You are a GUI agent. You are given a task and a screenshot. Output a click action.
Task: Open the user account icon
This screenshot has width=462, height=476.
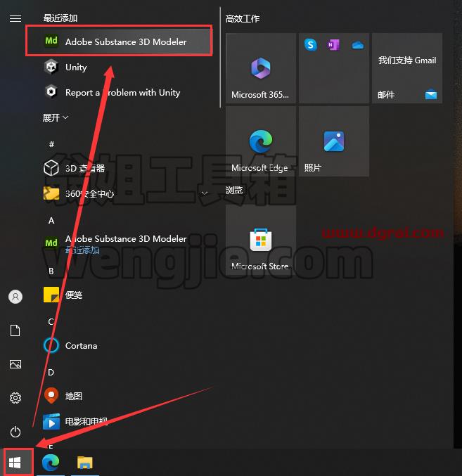click(15, 297)
